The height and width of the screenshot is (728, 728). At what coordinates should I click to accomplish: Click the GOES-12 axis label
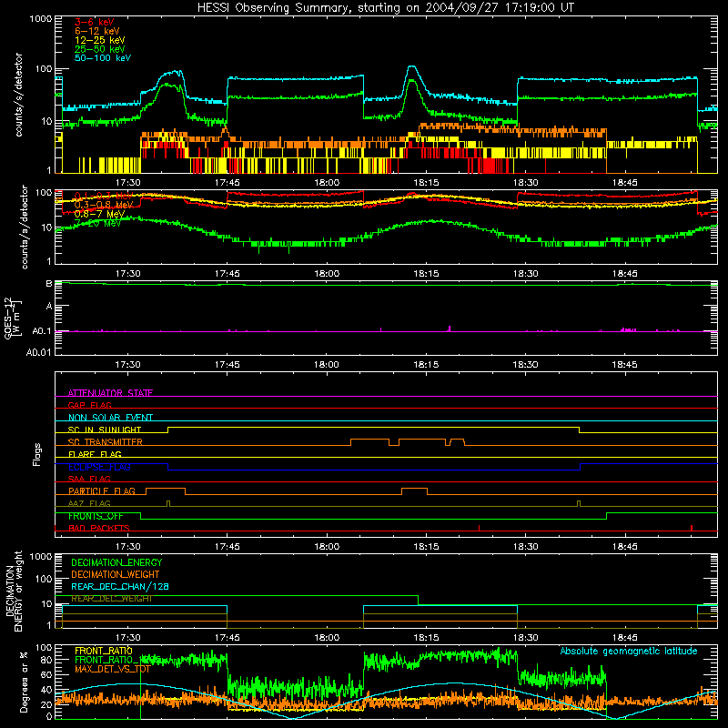click(13, 318)
